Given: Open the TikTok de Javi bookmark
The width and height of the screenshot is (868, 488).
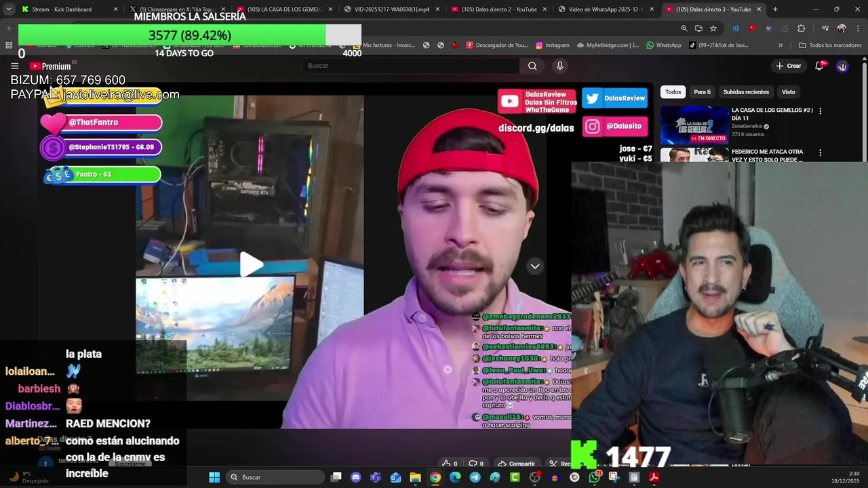Looking at the screenshot, I should coord(718,45).
